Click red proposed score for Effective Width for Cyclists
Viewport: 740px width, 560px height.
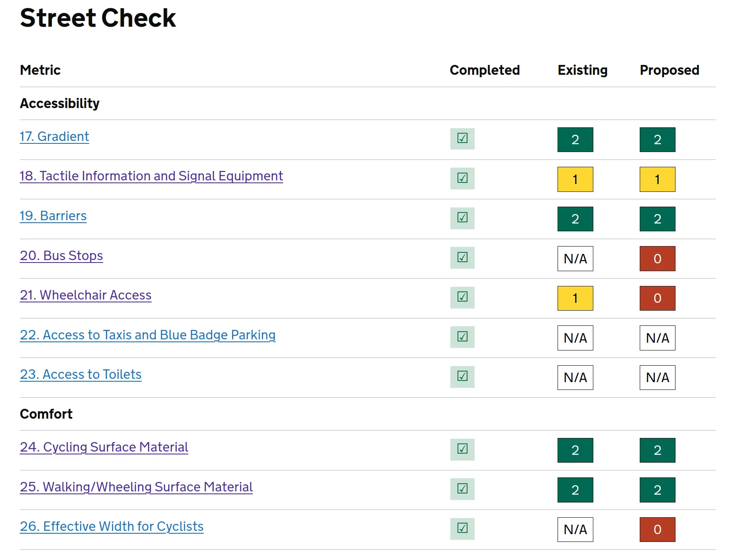click(657, 530)
